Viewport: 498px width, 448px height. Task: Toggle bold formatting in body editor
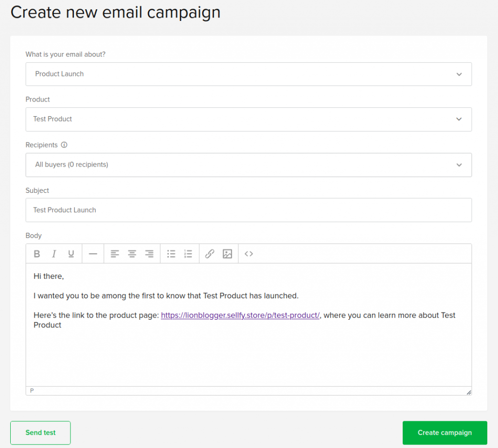point(37,254)
